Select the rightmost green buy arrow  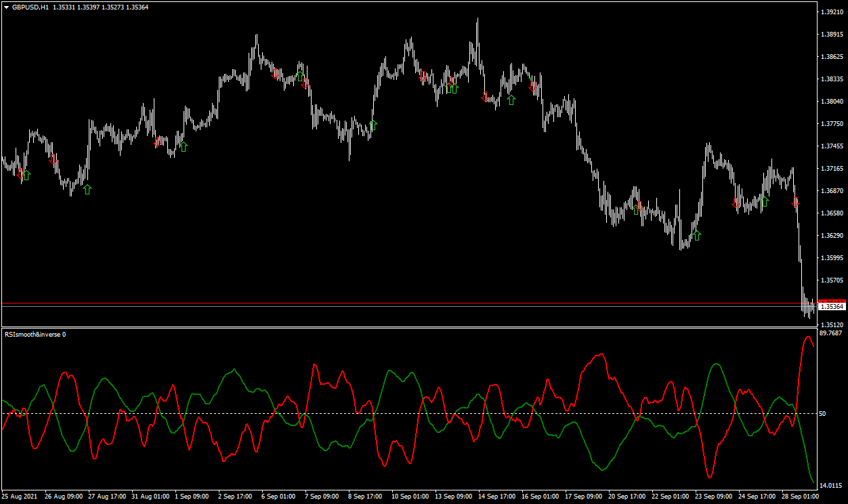pyautogui.click(x=765, y=202)
